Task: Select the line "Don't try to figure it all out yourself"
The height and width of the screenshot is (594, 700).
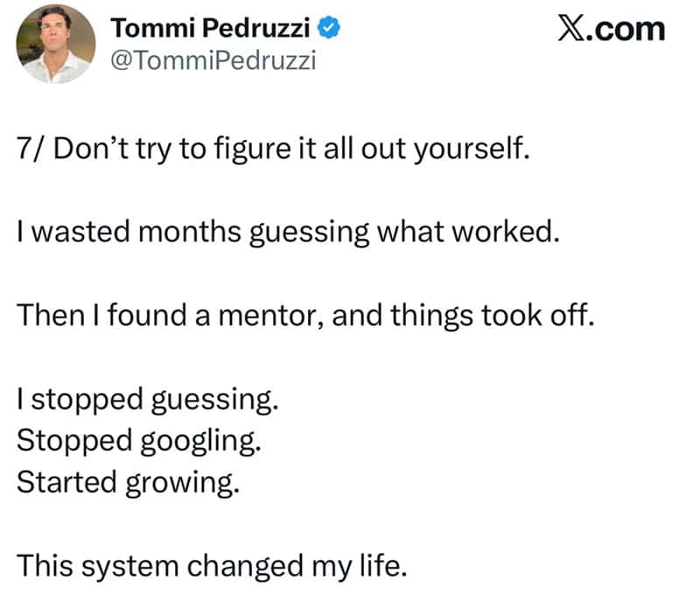Action: 291,149
